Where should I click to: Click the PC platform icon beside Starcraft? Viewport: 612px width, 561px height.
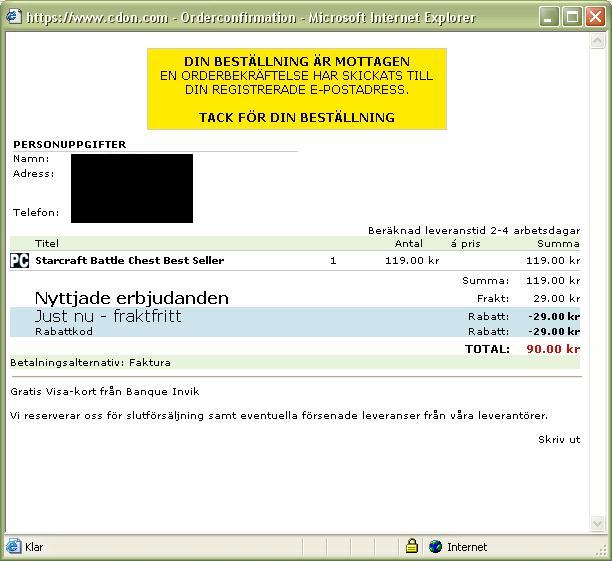pos(20,261)
